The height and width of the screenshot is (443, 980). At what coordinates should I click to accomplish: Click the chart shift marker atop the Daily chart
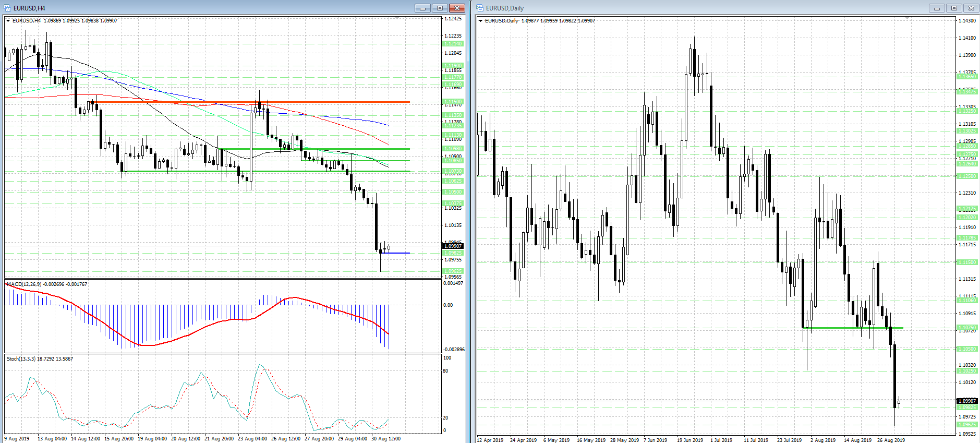908,18
